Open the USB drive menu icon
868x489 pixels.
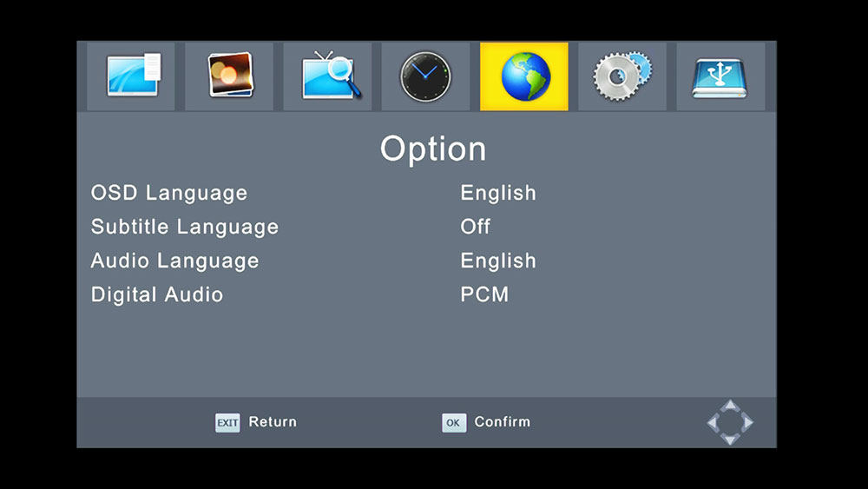[720, 76]
